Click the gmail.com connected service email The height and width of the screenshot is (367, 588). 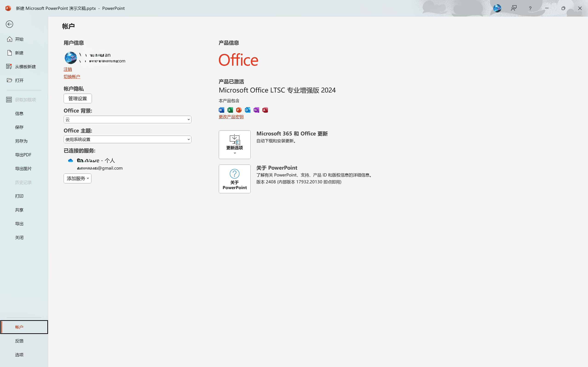[100, 168]
